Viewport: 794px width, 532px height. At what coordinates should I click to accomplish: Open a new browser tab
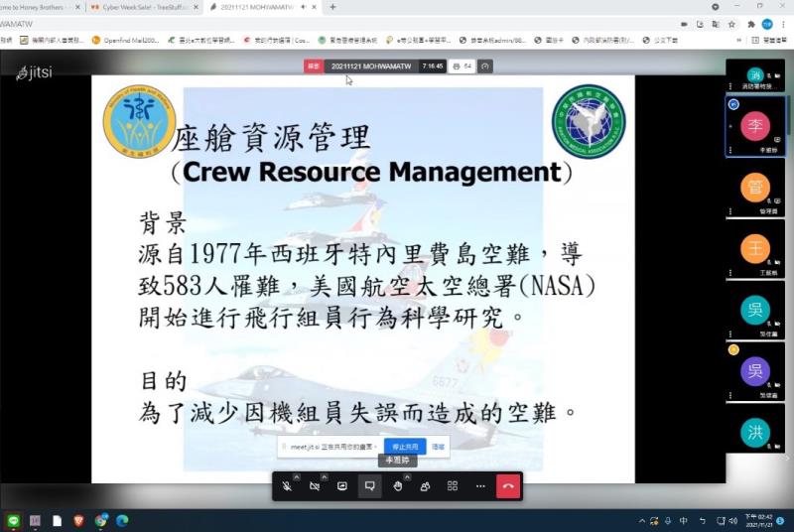point(332,7)
